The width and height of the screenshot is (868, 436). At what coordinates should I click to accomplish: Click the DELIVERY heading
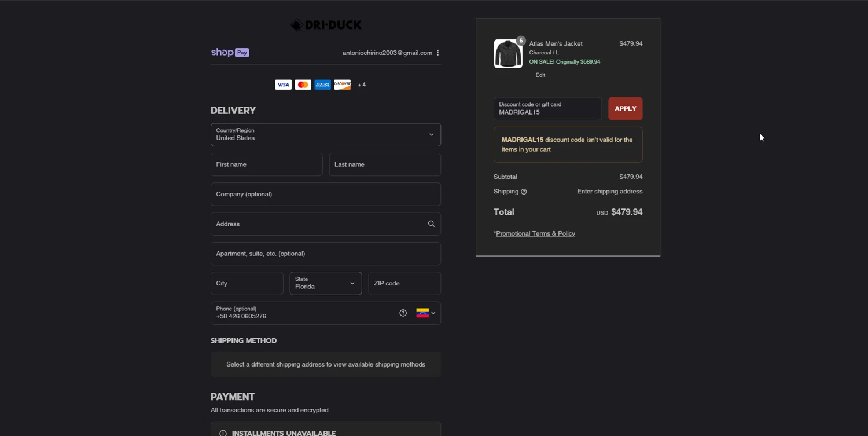click(x=233, y=111)
